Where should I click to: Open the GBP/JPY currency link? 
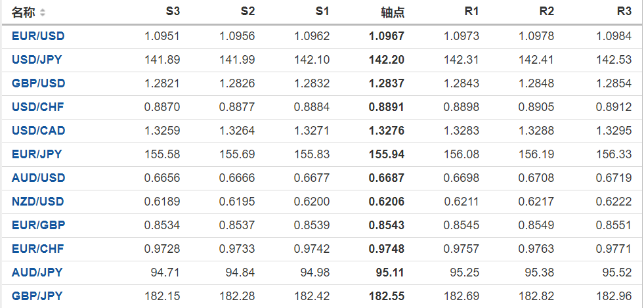click(37, 296)
